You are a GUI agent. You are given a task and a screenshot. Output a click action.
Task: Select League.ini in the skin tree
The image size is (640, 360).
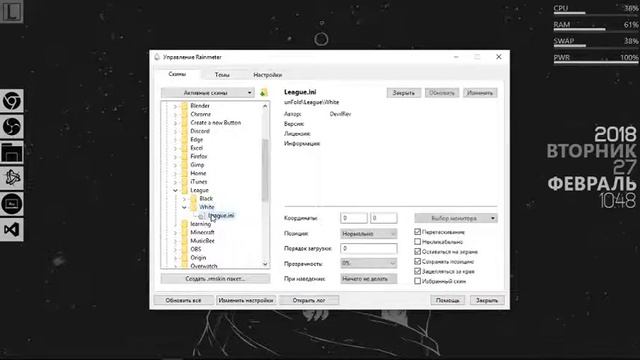coord(221,216)
